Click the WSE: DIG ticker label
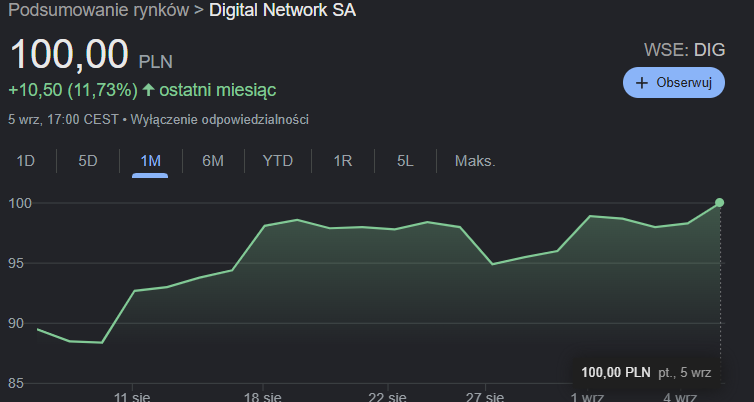The width and height of the screenshot is (754, 402). tap(684, 50)
